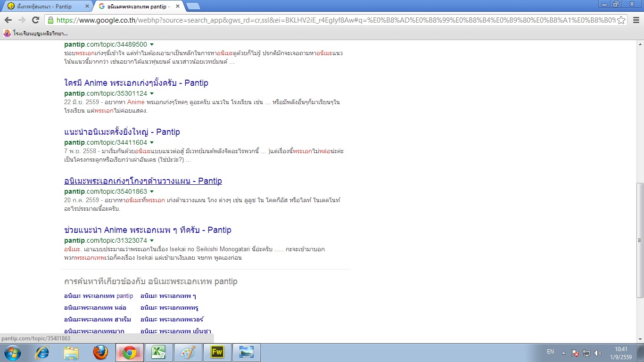This screenshot has height=362, width=644.
Task: Expand dropdown arrow next to pantip.com/topic/31323074
Action: pyautogui.click(x=152, y=241)
